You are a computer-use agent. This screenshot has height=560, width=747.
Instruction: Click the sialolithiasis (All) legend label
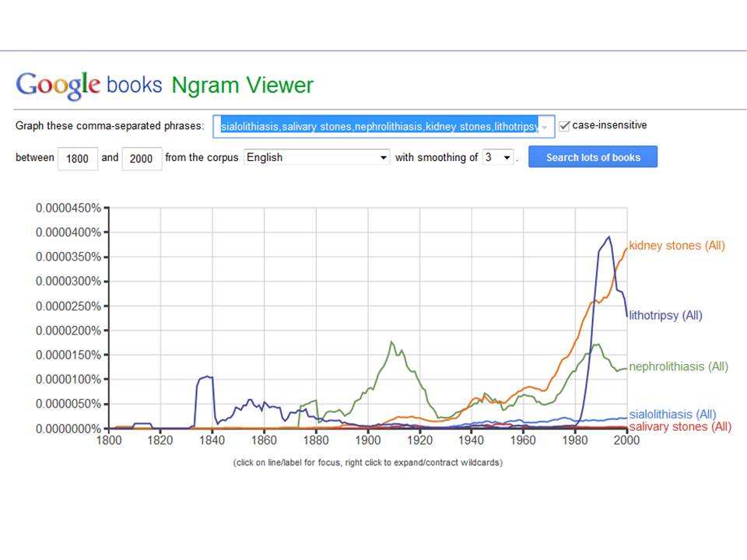tap(672, 414)
